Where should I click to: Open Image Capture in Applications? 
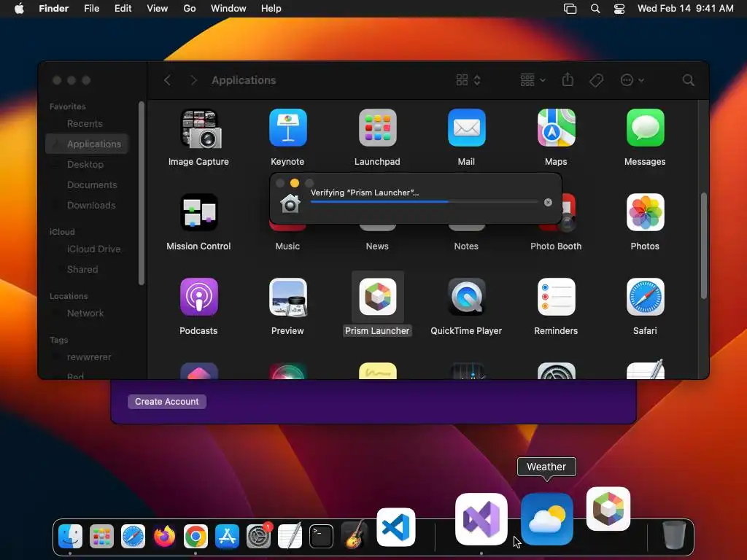pos(199,129)
